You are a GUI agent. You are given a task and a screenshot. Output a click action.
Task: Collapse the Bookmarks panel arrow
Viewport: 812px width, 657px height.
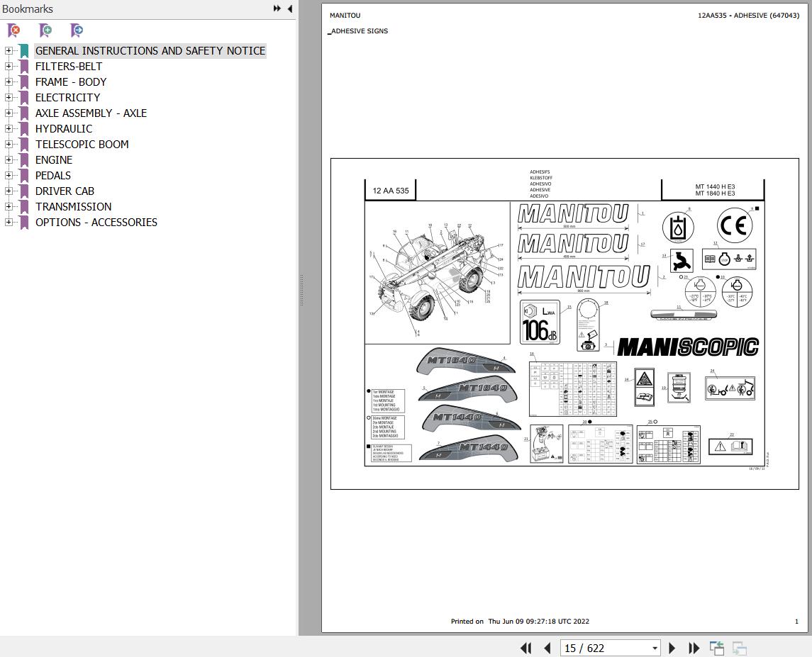click(x=290, y=9)
